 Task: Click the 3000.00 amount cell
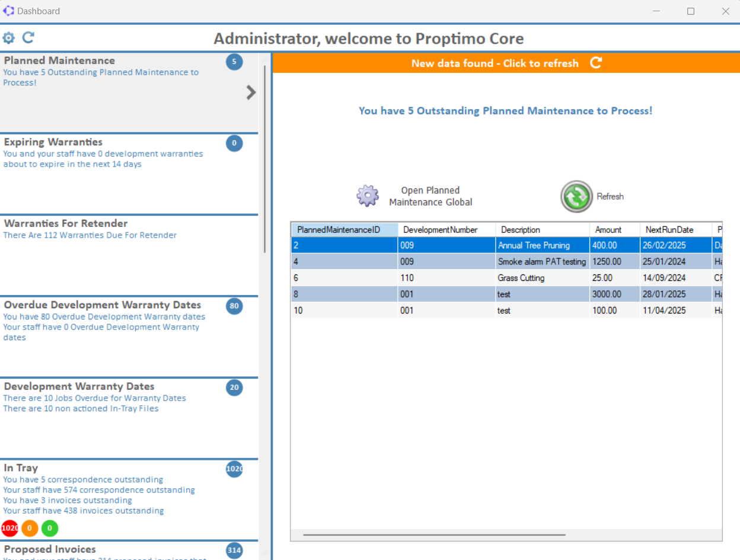[x=615, y=294]
